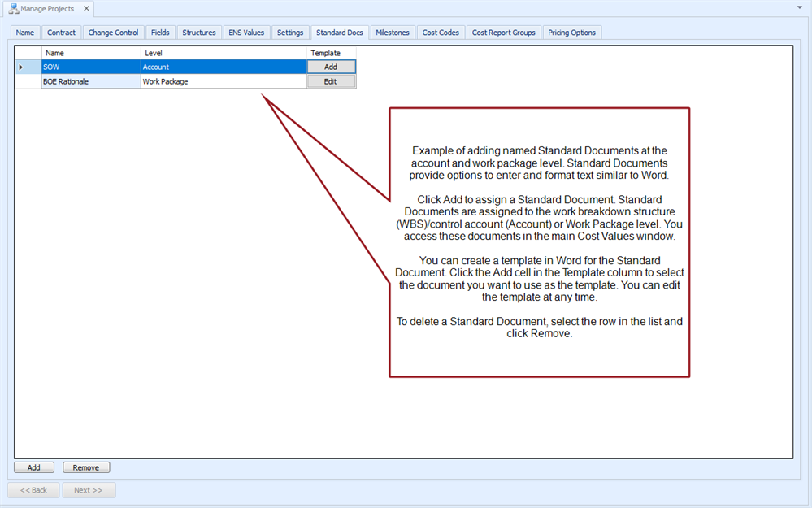Open the Cost Report Groups tab
The image size is (812, 508).
pyautogui.click(x=504, y=33)
